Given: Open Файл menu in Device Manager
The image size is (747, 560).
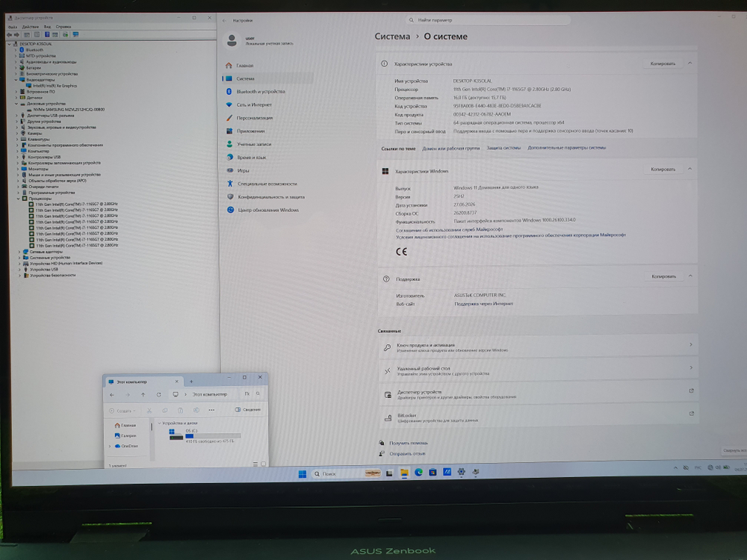Looking at the screenshot, I should pyautogui.click(x=13, y=27).
